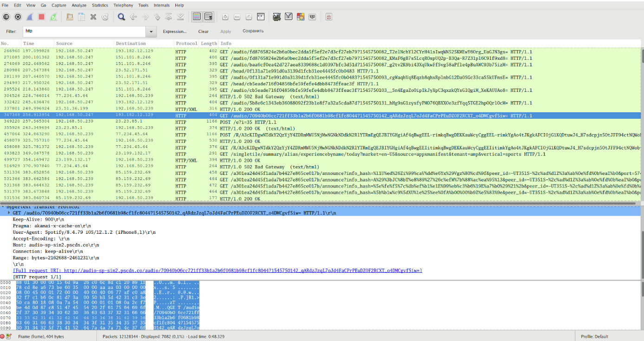Jump to the first packet arrow icon
This screenshot has height=341, width=644.
coord(169,17)
